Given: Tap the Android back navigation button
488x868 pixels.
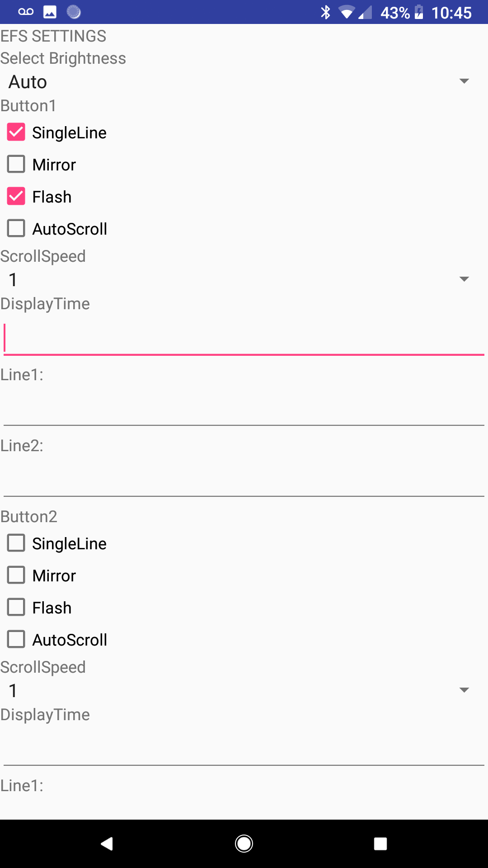Looking at the screenshot, I should (107, 844).
